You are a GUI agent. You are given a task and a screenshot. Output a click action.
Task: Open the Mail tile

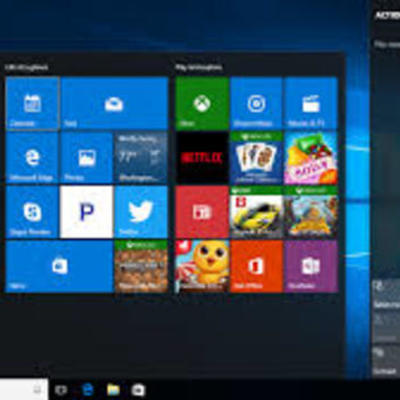(115, 103)
